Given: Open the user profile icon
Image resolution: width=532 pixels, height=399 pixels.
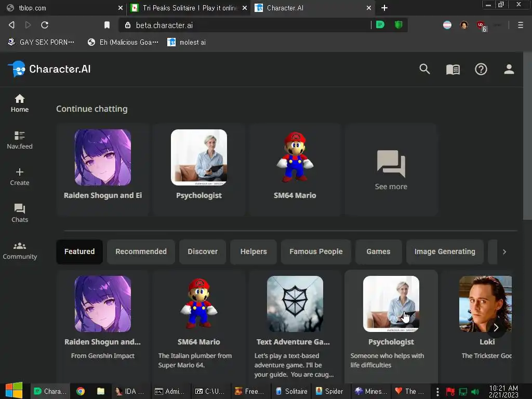Looking at the screenshot, I should 509,69.
